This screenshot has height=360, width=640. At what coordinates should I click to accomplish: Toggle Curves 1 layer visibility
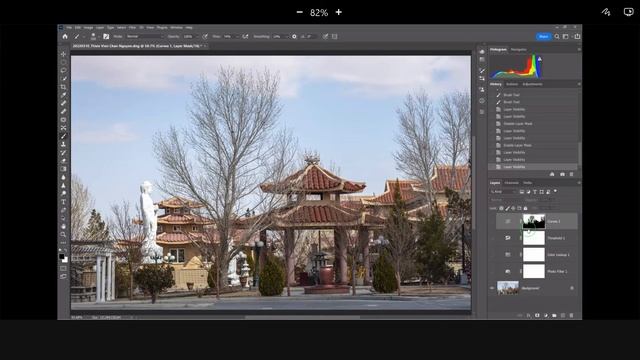492,221
